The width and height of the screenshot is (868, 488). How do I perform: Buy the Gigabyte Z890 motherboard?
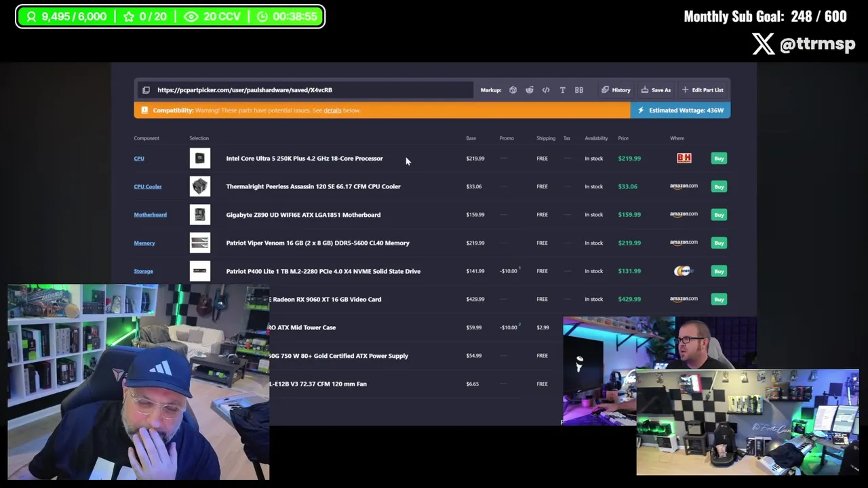(x=719, y=215)
